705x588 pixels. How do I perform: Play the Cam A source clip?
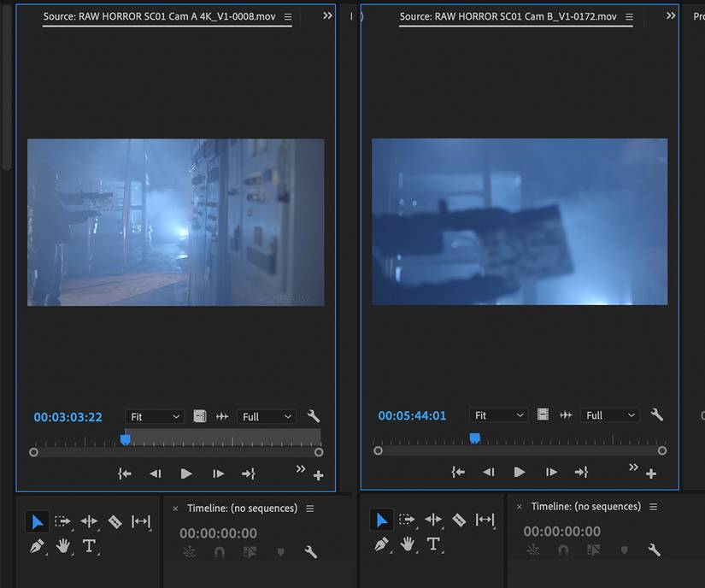pos(185,473)
